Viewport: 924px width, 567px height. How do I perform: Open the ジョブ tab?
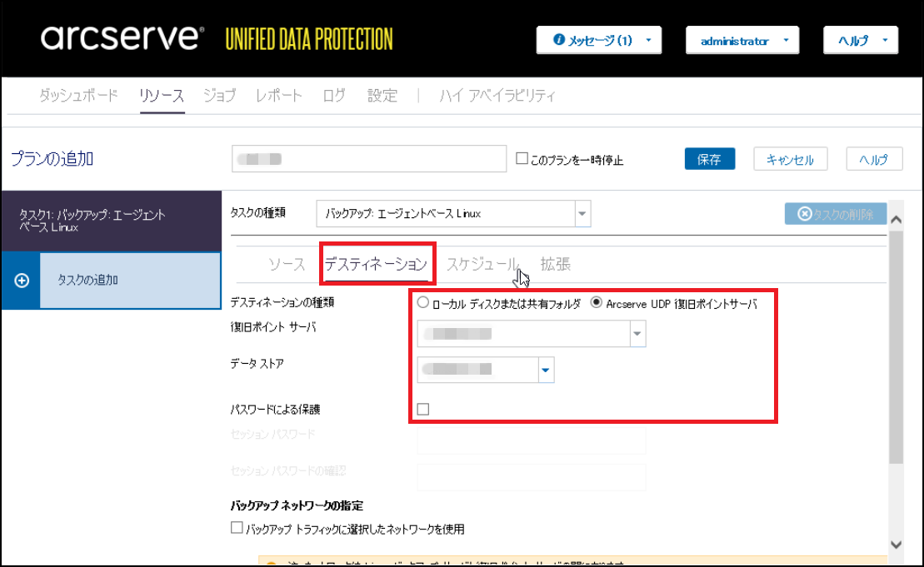click(220, 95)
